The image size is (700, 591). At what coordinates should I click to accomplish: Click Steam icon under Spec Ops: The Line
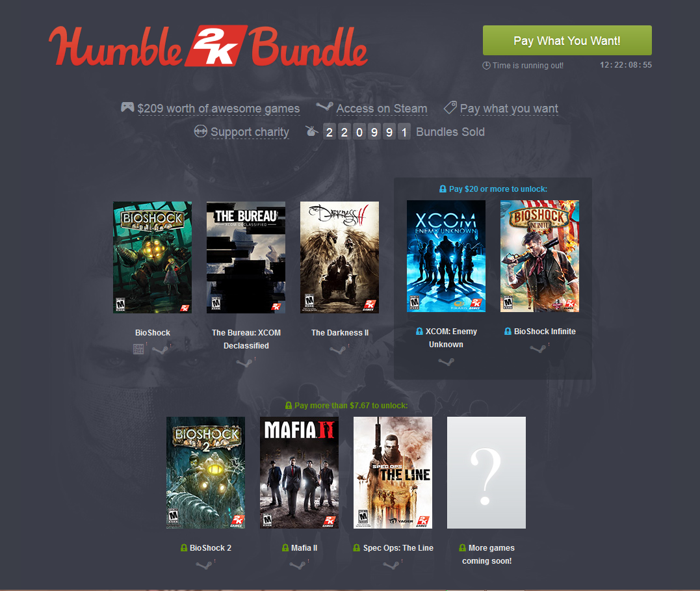click(391, 565)
